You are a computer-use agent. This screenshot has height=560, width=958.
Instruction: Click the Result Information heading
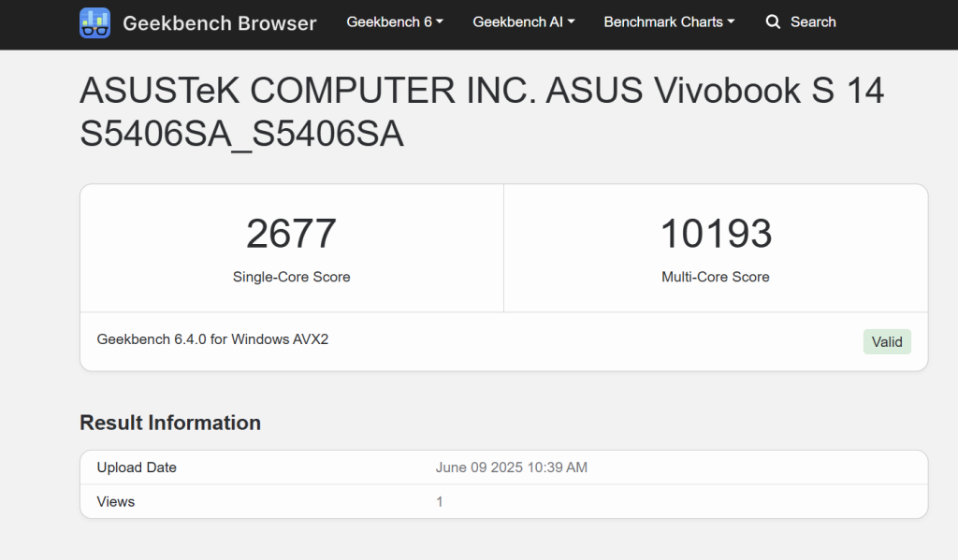[169, 423]
